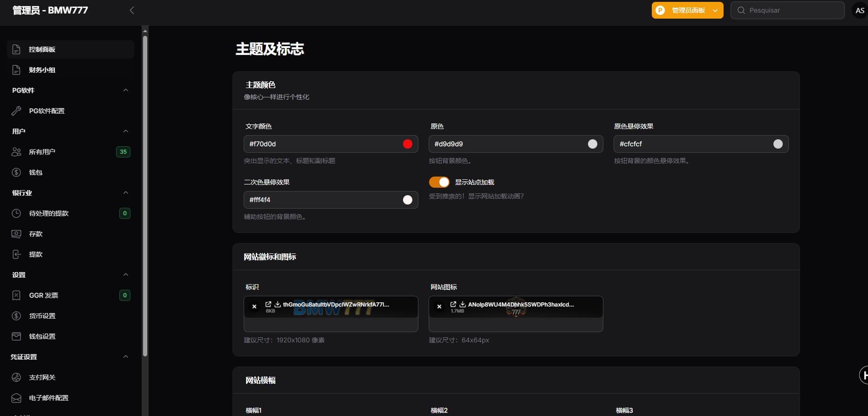Click the Pesquisar search field
This screenshot has height=416, width=868.
[x=792, y=10]
